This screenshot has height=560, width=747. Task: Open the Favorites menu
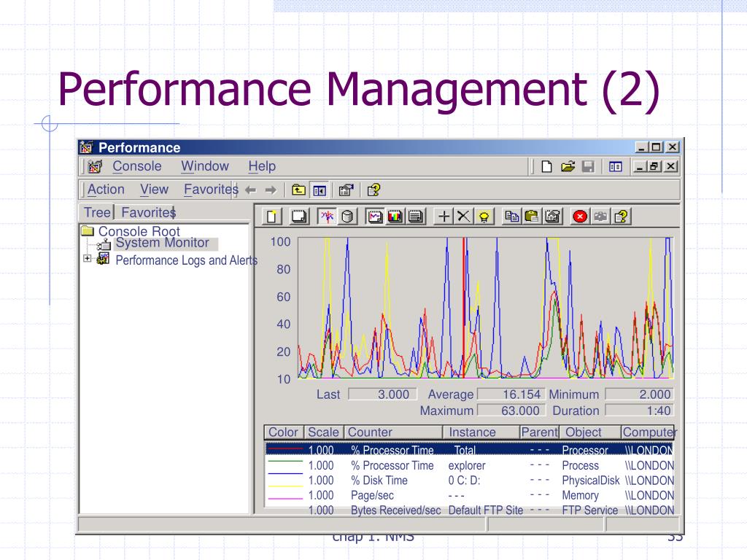(x=211, y=190)
